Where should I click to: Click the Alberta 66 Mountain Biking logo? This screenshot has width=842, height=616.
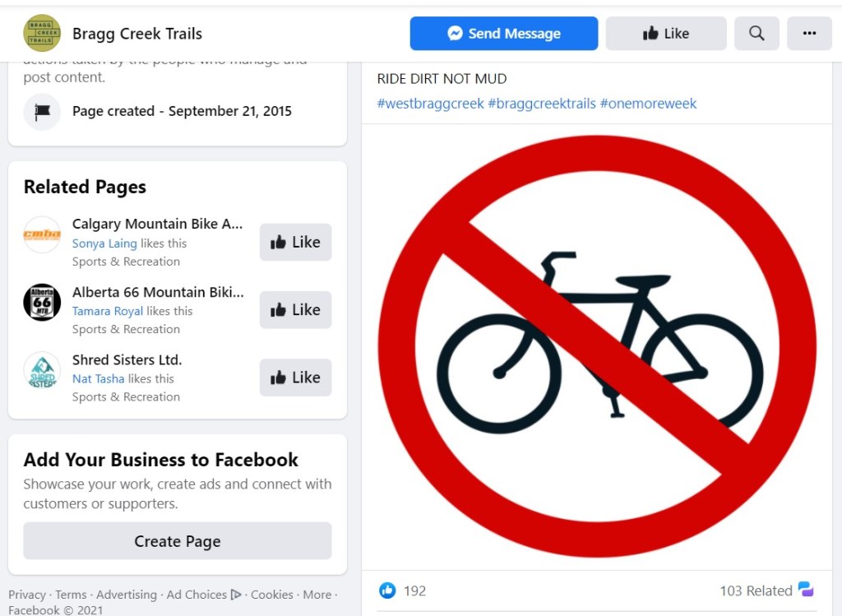click(x=42, y=303)
